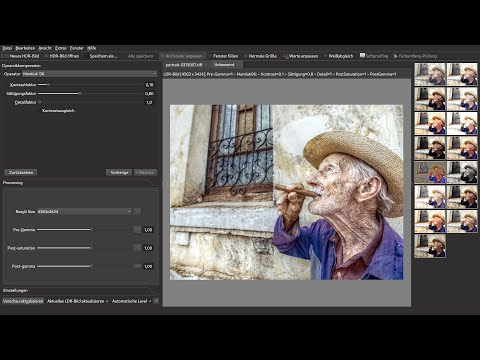
Task: Open the Fenster menu
Action: (x=77, y=48)
